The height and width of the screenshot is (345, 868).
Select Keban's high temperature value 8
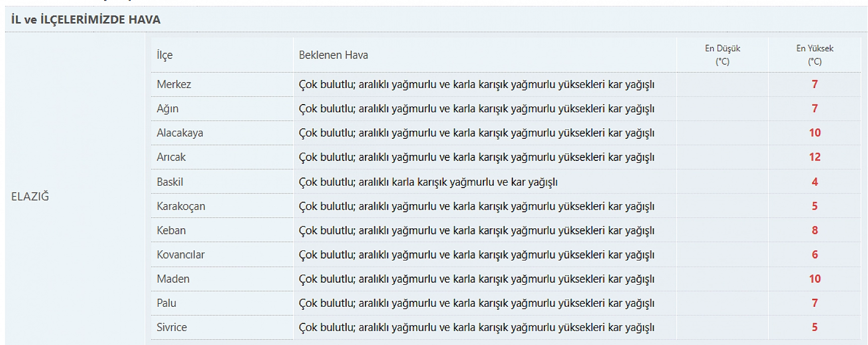point(815,230)
